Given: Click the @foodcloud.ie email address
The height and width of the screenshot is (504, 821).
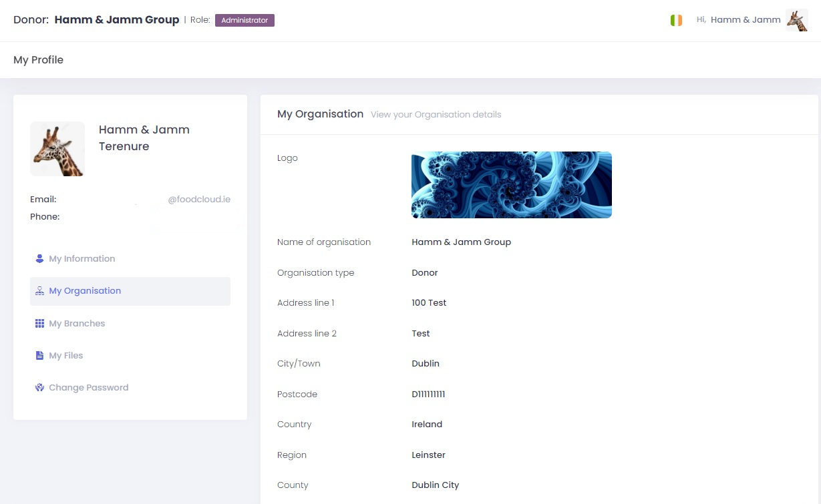Looking at the screenshot, I should pyautogui.click(x=199, y=200).
